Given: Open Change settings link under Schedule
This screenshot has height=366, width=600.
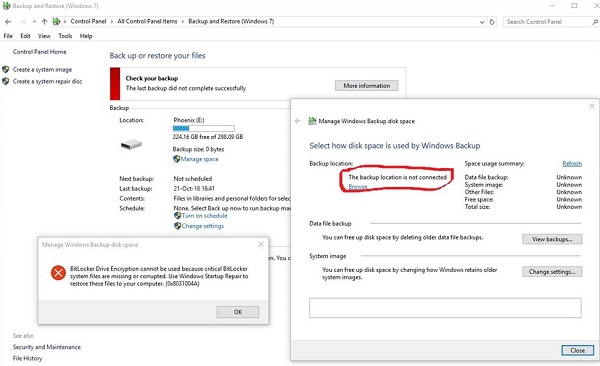Looking at the screenshot, I should [x=203, y=226].
